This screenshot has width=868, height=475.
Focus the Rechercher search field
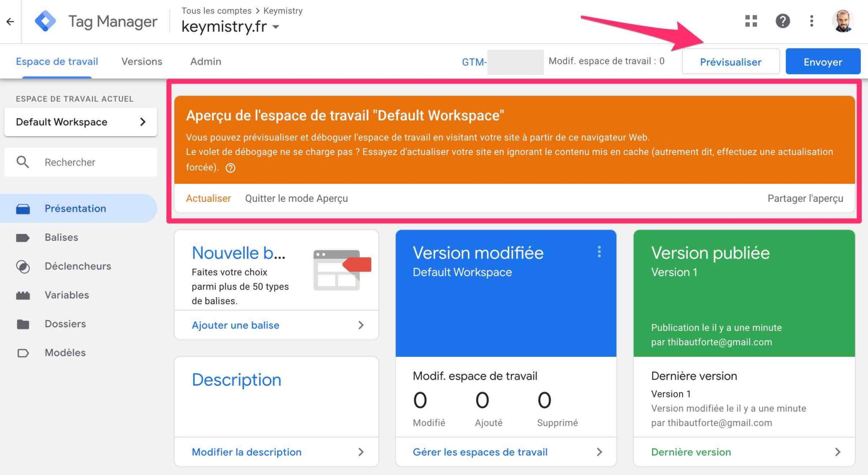pyautogui.click(x=81, y=162)
